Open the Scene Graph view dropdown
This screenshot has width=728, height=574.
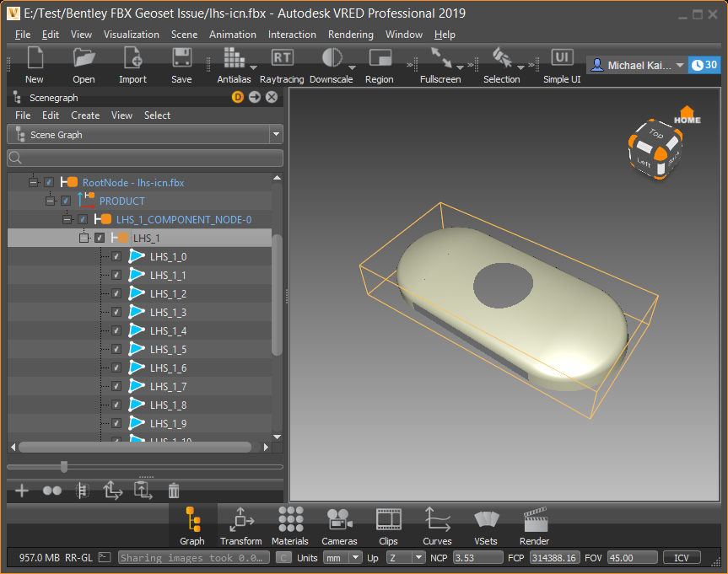click(x=276, y=134)
